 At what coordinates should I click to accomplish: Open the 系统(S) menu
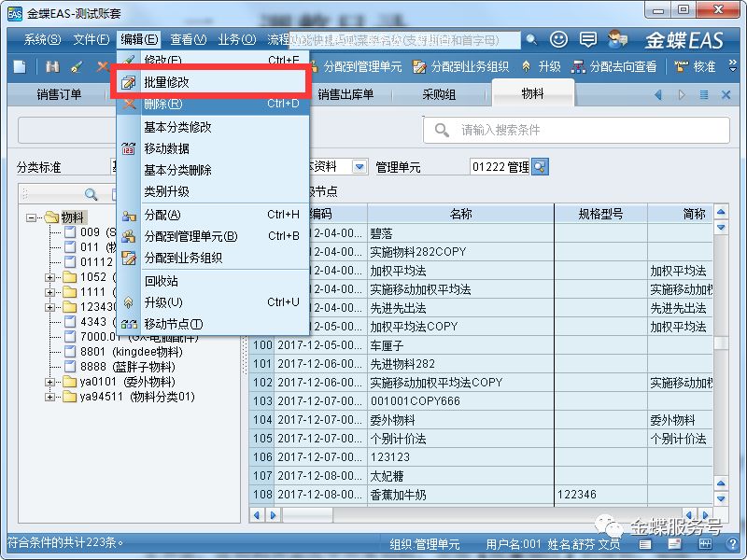42,39
